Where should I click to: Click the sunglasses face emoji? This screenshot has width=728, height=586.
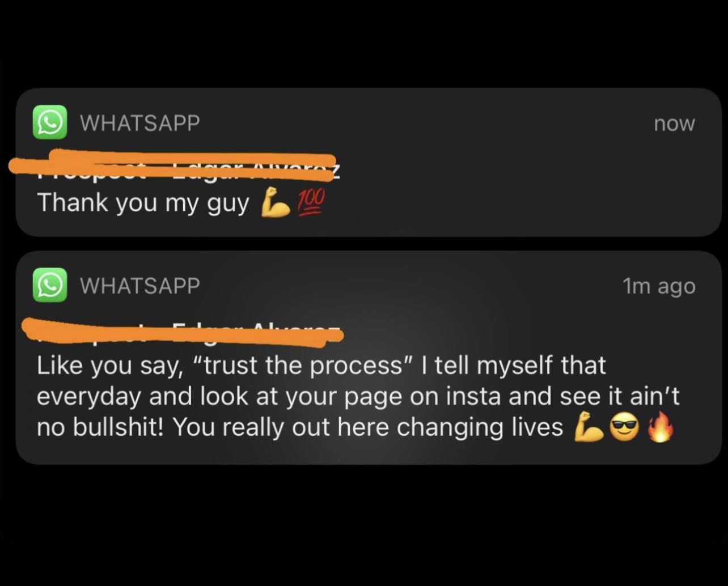623,427
